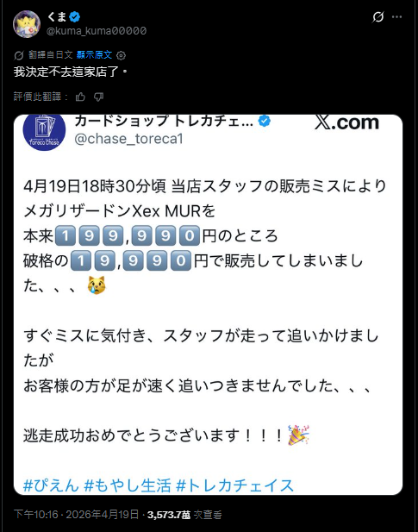Click verified badge of quoted shop account

click(265, 121)
